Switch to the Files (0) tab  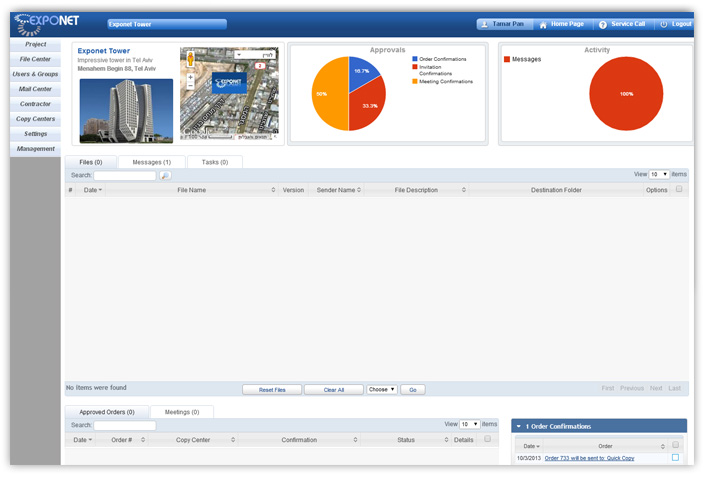[91, 162]
